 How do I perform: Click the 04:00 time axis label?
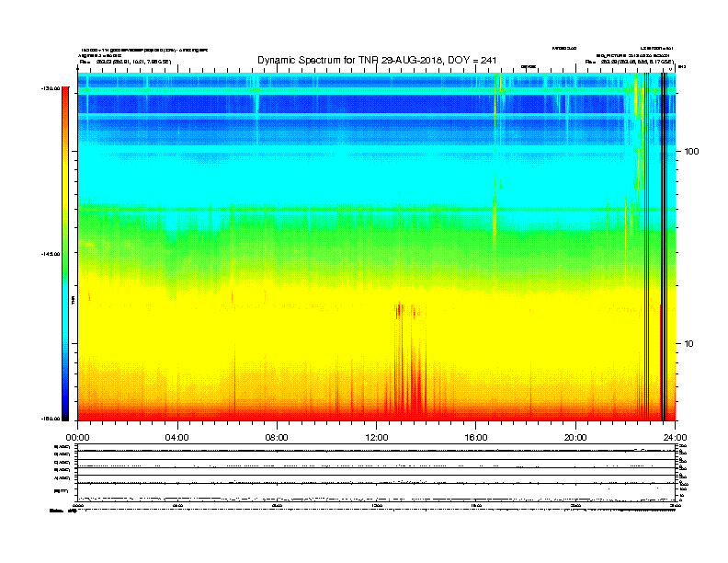click(x=177, y=438)
